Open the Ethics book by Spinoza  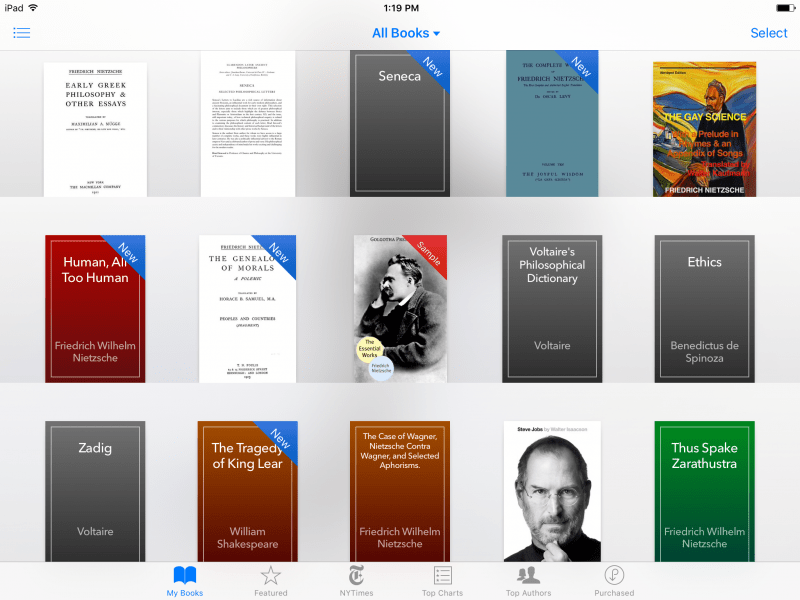point(705,309)
